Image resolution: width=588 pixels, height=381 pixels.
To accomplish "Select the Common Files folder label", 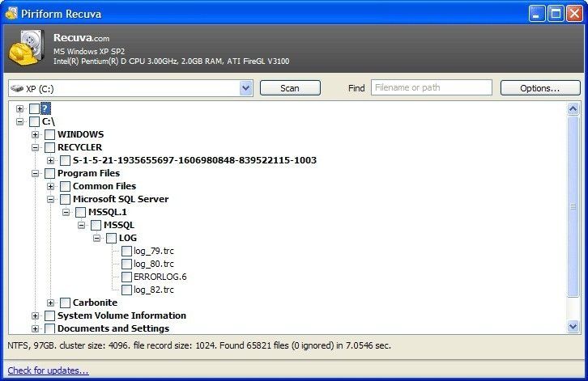I will pyautogui.click(x=104, y=186).
